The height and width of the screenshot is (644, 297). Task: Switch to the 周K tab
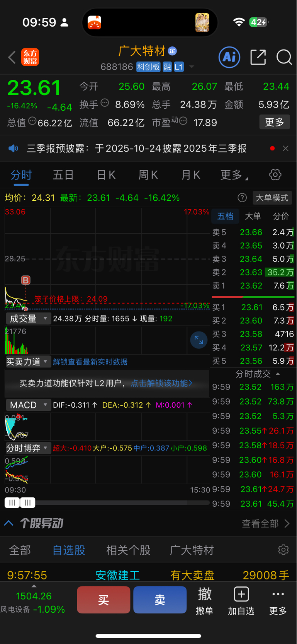148,175
